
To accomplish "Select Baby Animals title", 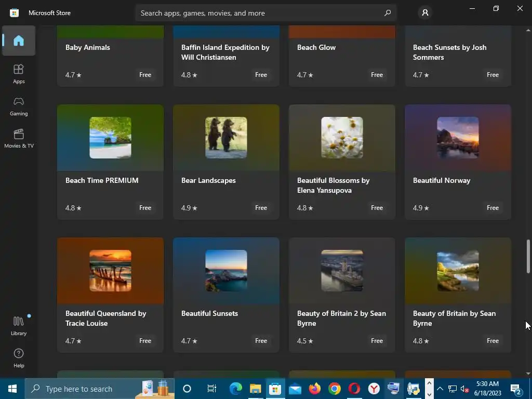I will 87,47.
